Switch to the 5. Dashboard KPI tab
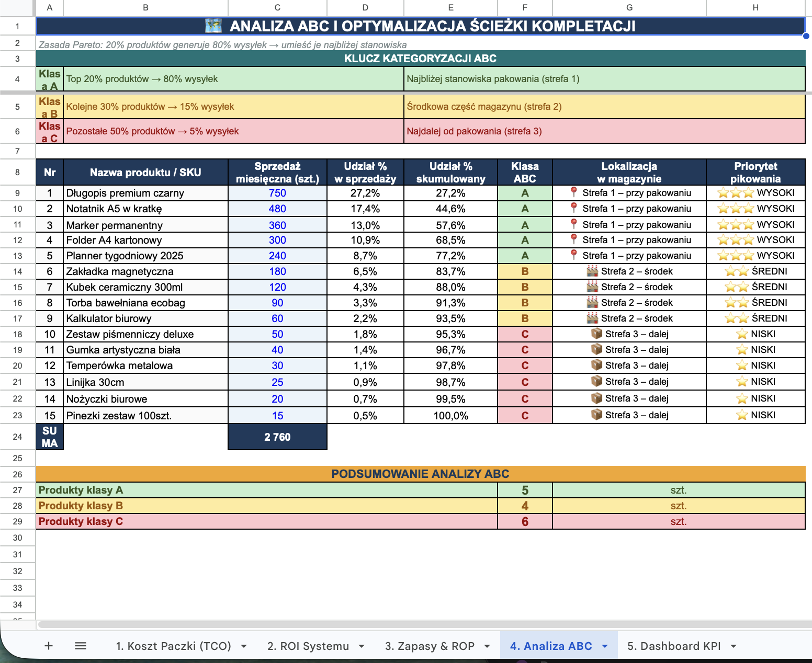 (x=673, y=646)
